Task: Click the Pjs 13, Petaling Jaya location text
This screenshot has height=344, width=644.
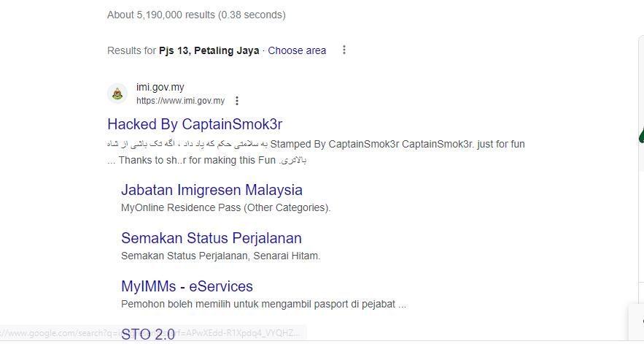Action: 209,50
